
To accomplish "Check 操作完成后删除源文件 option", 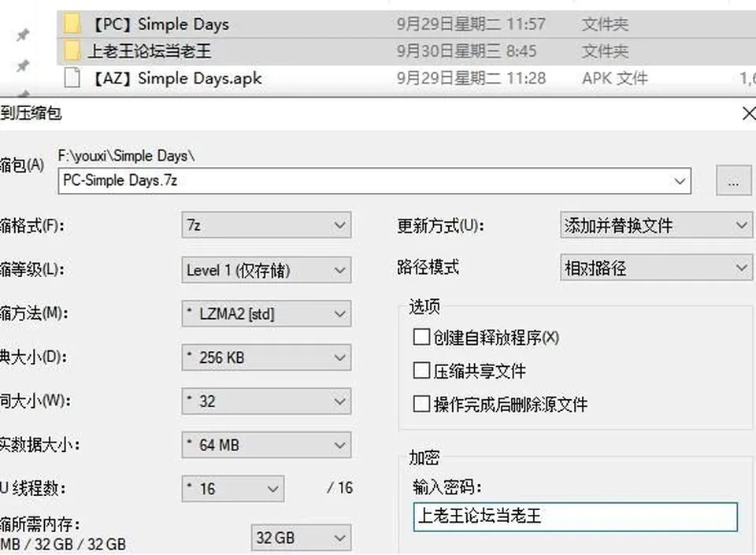I will click(x=421, y=404).
